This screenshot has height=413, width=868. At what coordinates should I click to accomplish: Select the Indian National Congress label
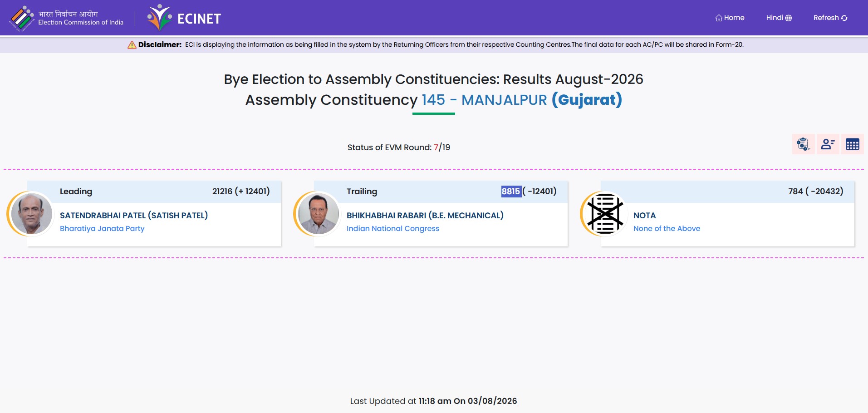pos(393,228)
